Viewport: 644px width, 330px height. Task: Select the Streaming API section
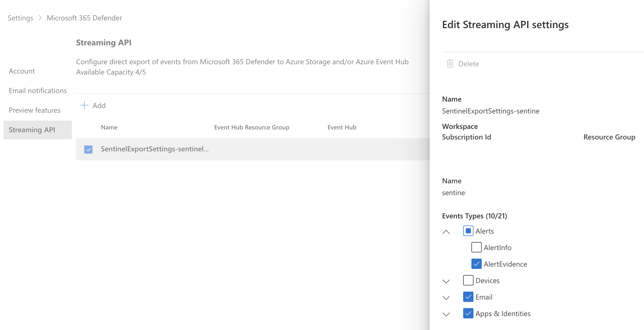click(x=32, y=130)
